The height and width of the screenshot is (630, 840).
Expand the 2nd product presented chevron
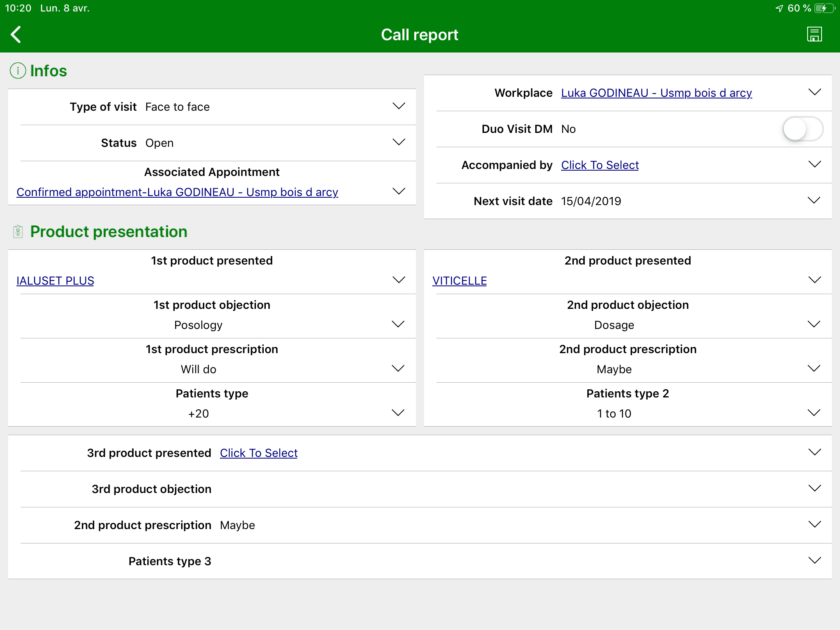[815, 280]
